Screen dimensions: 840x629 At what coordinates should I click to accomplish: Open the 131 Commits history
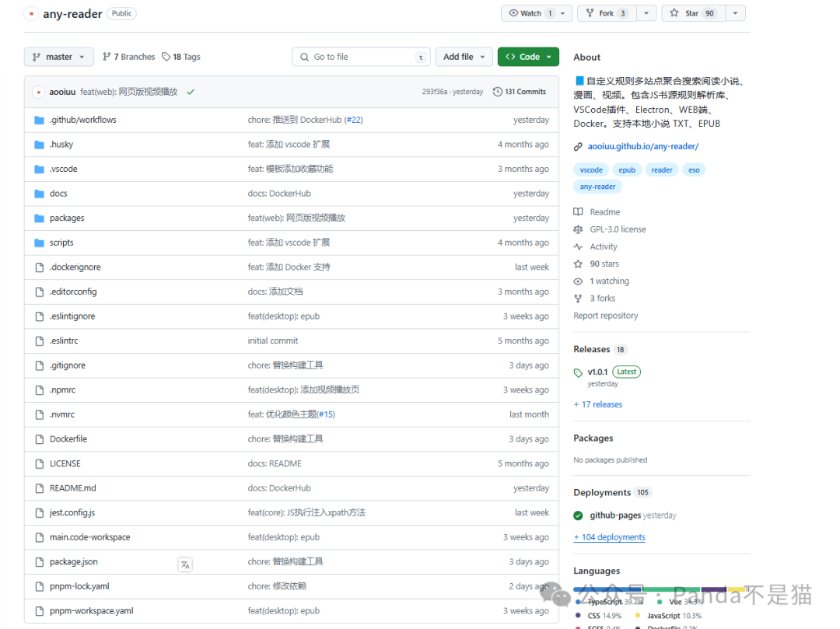tap(520, 92)
